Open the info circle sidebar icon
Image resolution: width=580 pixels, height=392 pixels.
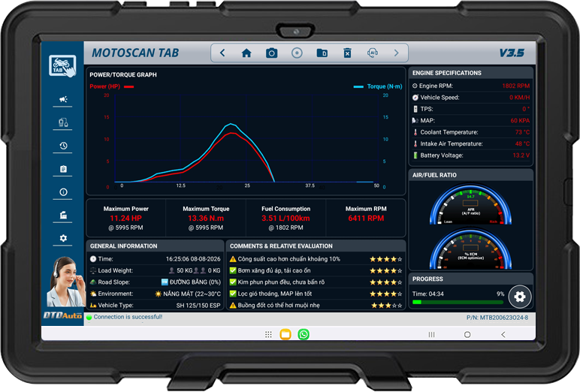[63, 192]
